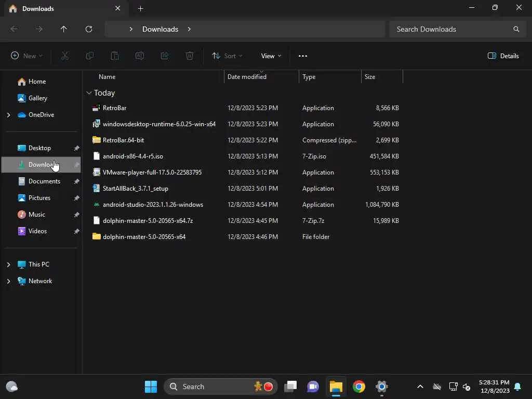Click File Explorer icon on taskbar
This screenshot has width=532, height=399.
click(336, 387)
